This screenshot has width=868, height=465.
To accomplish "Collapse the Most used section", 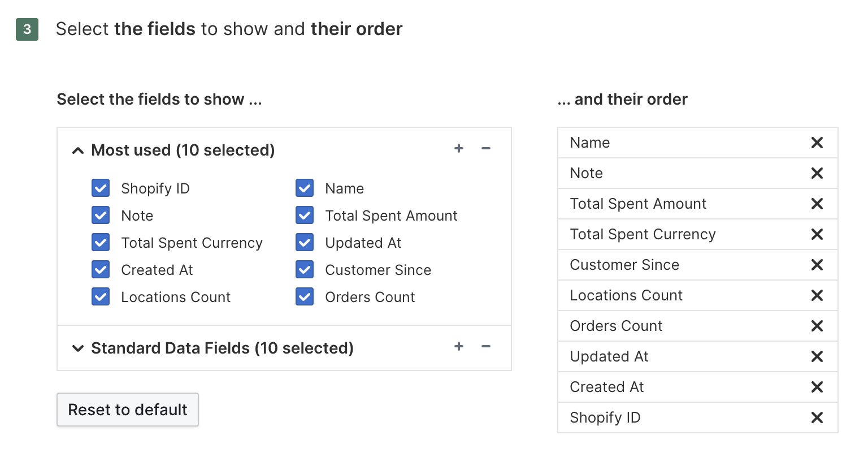I will click(77, 150).
